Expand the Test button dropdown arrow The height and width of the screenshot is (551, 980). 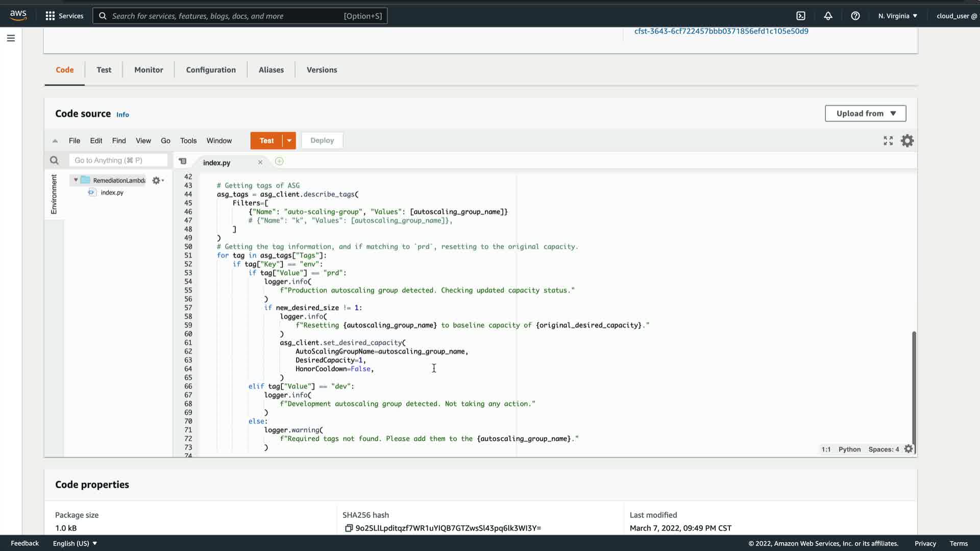tap(289, 141)
